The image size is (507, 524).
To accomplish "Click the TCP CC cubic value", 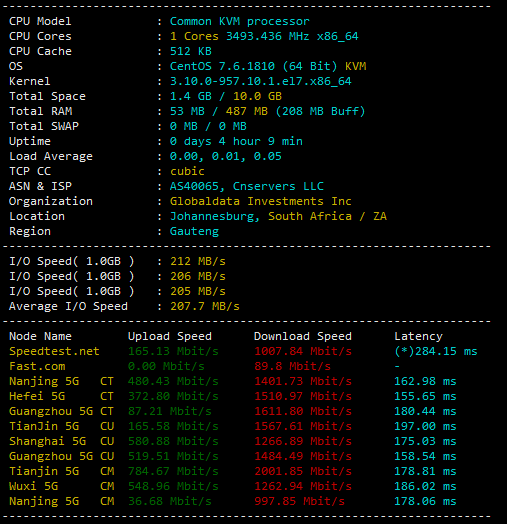I will [x=187, y=171].
